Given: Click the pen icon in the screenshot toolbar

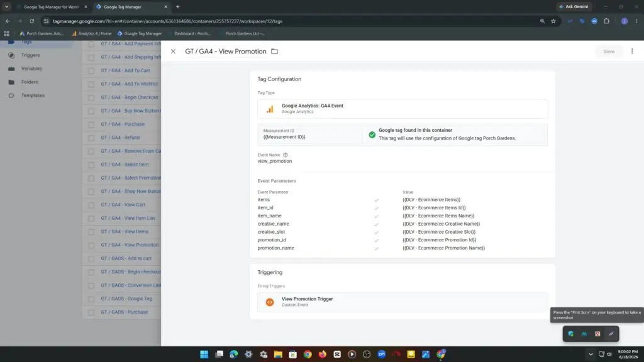Looking at the screenshot, I should tap(611, 334).
